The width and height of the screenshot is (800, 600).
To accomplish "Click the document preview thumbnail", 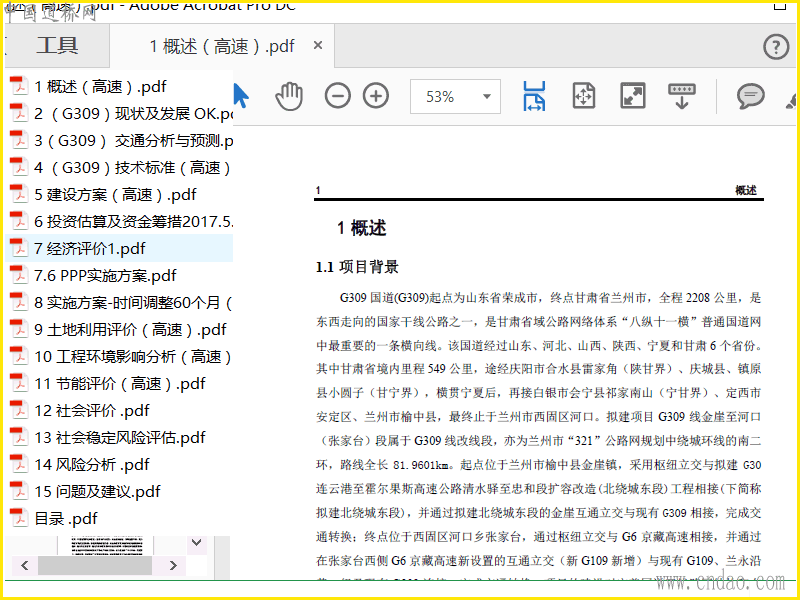I will 107,545.
